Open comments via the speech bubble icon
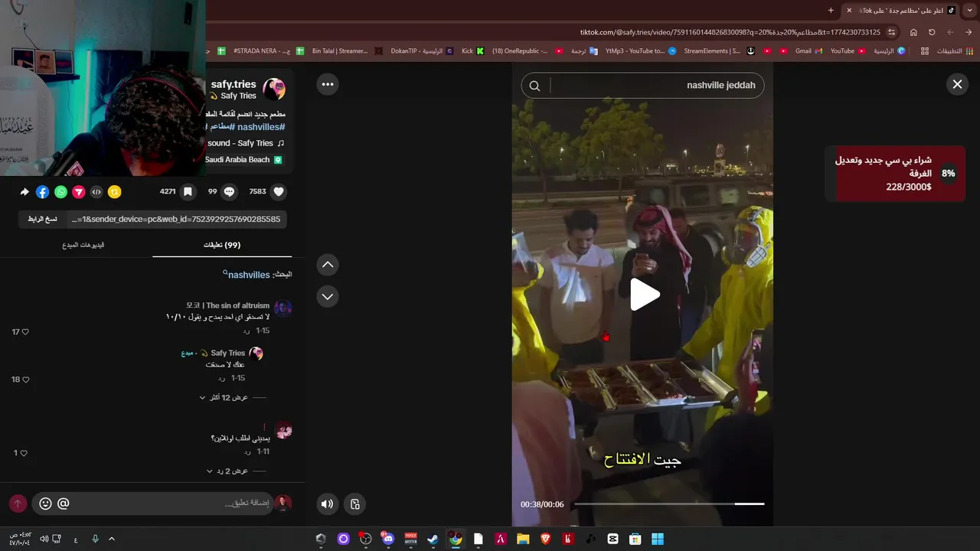This screenshot has width=980, height=551. click(229, 191)
